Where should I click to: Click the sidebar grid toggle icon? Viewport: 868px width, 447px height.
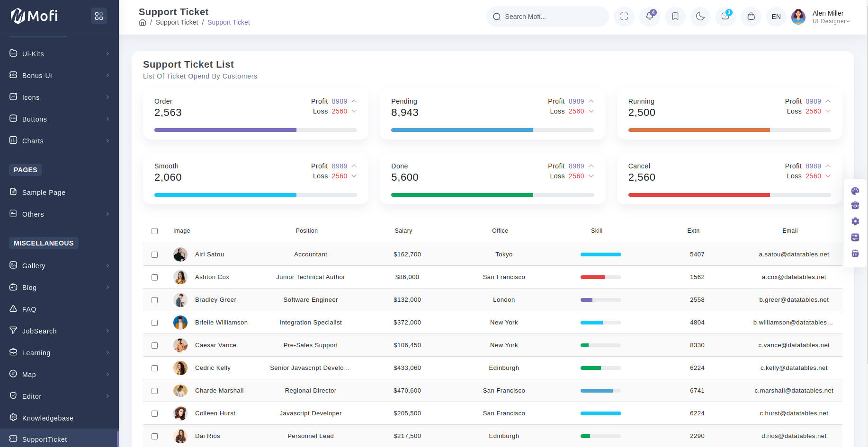click(x=98, y=16)
